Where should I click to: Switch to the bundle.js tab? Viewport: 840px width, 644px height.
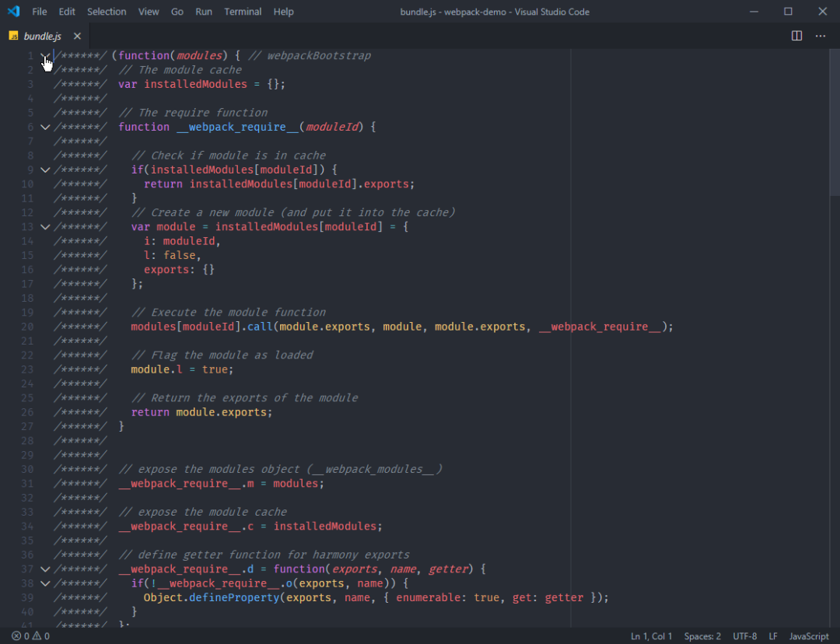[43, 35]
